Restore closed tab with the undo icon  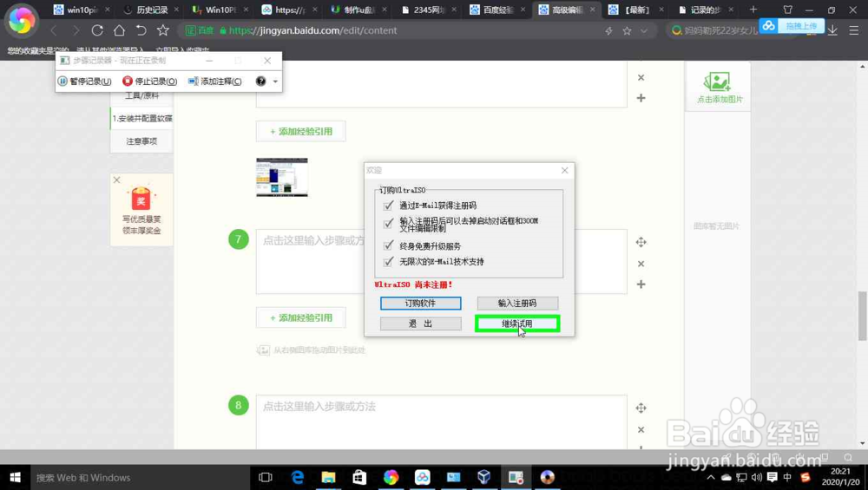(x=141, y=30)
